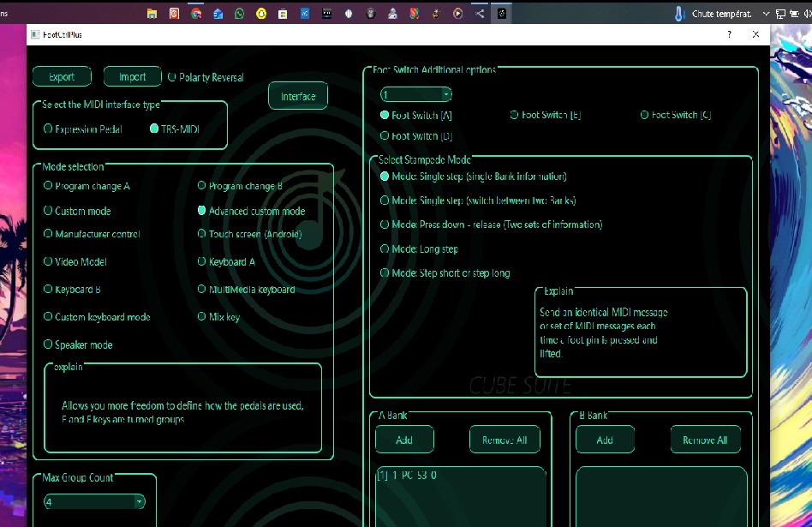Click the Import button
The image size is (812, 527).
(133, 76)
